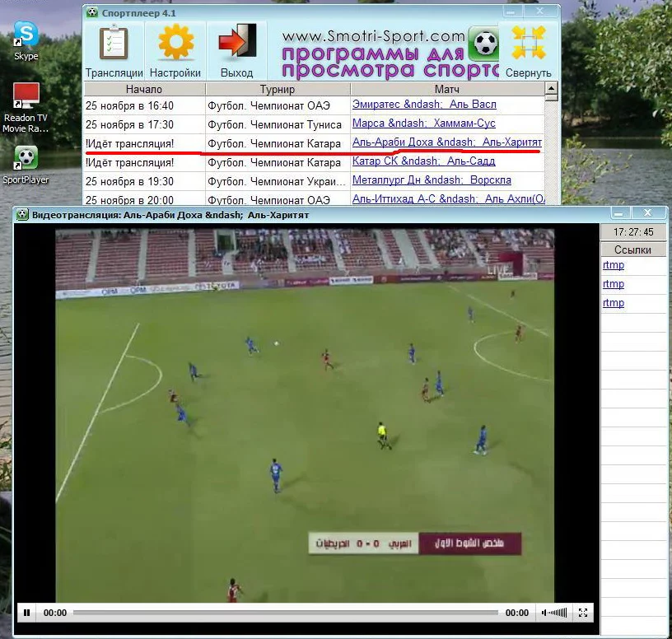The image size is (672, 639).
Task: Open first rtmp stream link
Action: [614, 265]
